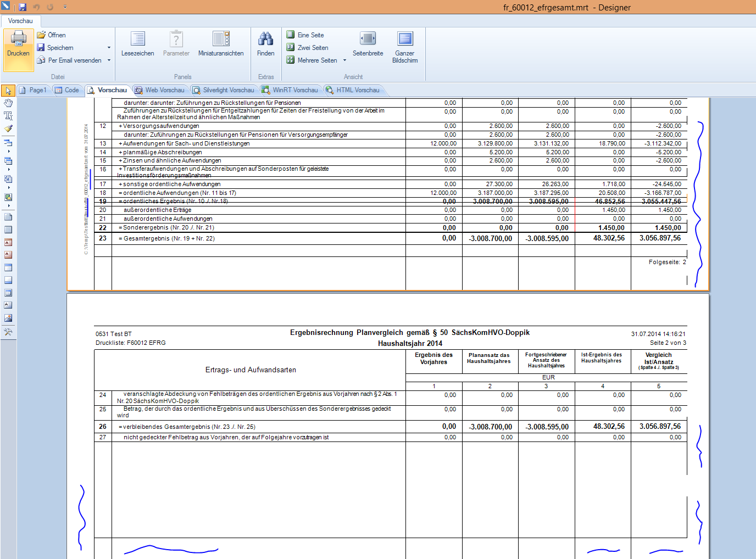Screen dimensions: 756x559
Task: Click the 'Folgeseite: 2' label
Action: click(667, 262)
